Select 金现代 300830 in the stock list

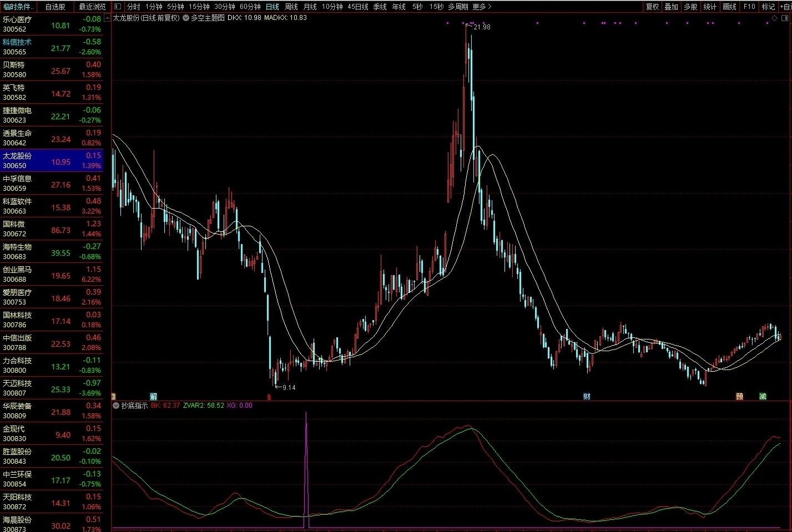52,433
